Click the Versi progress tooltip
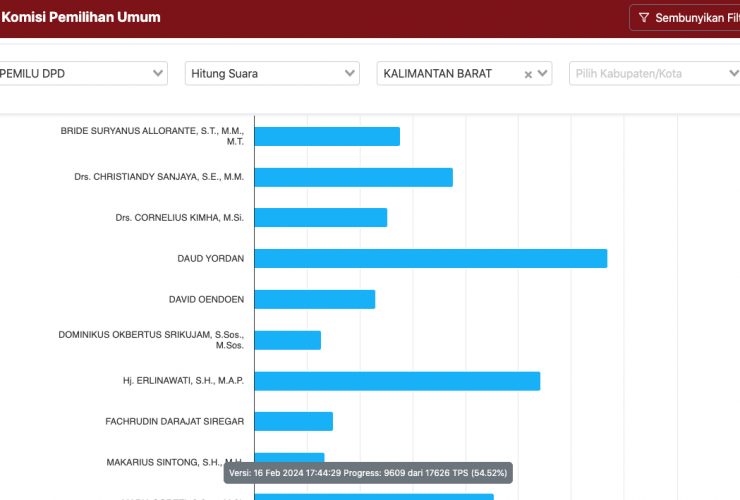Image resolution: width=740 pixels, height=500 pixels. (368, 472)
